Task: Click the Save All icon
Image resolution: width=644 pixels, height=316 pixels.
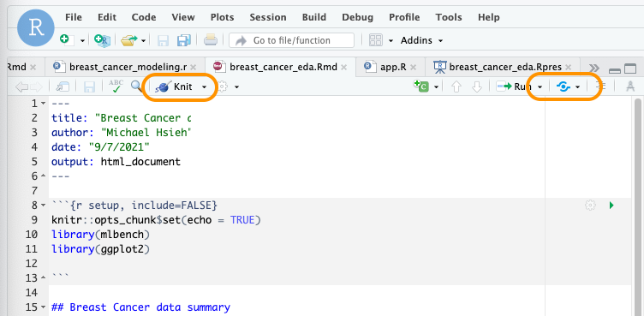Action: [184, 40]
